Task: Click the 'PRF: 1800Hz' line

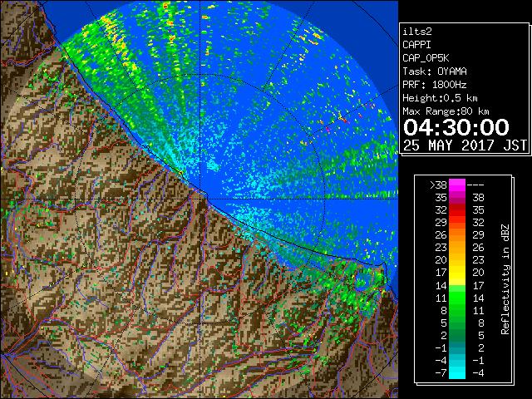Action: [435, 85]
